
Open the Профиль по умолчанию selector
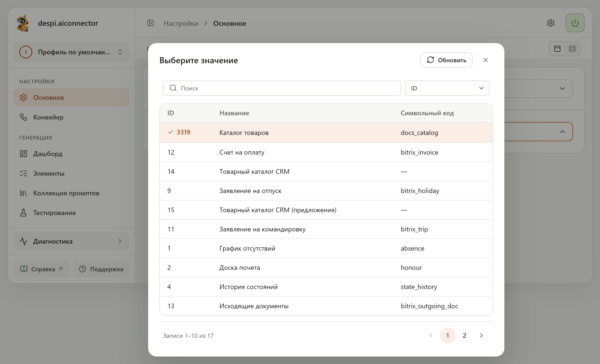point(71,52)
